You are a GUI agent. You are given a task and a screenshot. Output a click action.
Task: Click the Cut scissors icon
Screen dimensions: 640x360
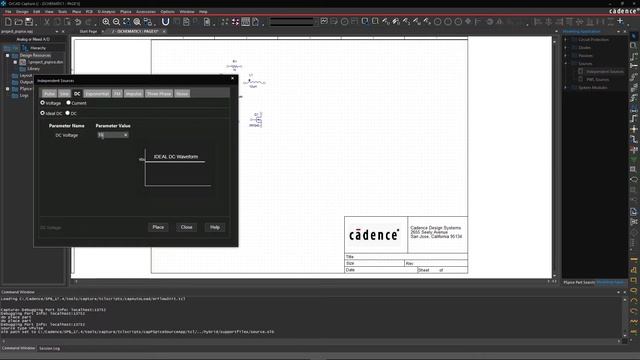(x=47, y=22)
